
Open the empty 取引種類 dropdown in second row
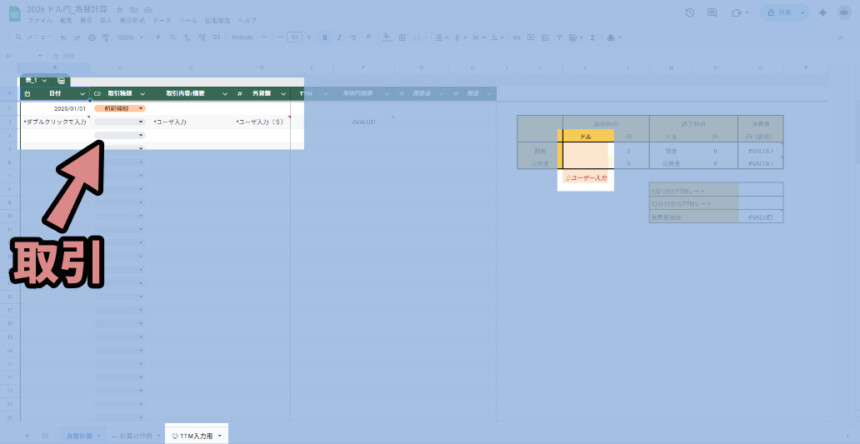tap(119, 122)
